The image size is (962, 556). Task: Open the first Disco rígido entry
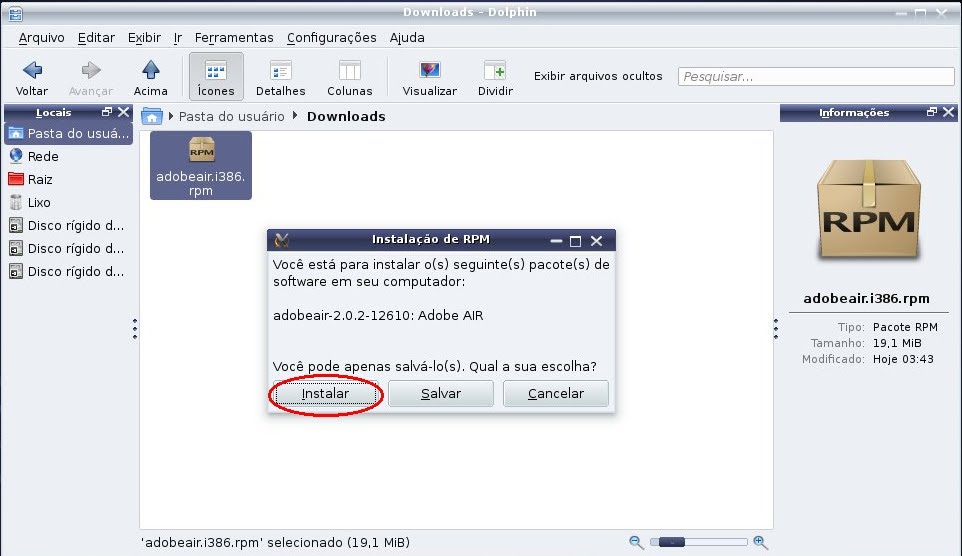click(69, 225)
